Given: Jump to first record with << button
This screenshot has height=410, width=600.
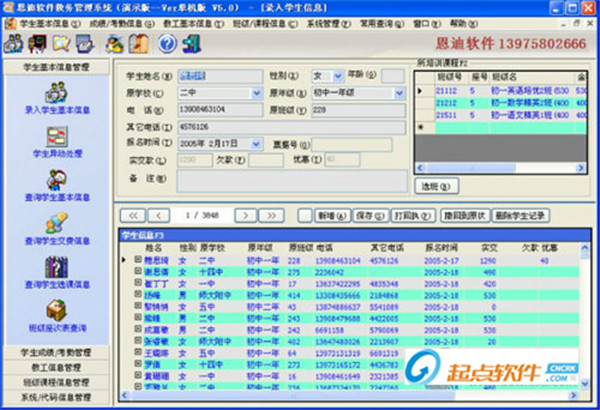Looking at the screenshot, I should [x=133, y=216].
